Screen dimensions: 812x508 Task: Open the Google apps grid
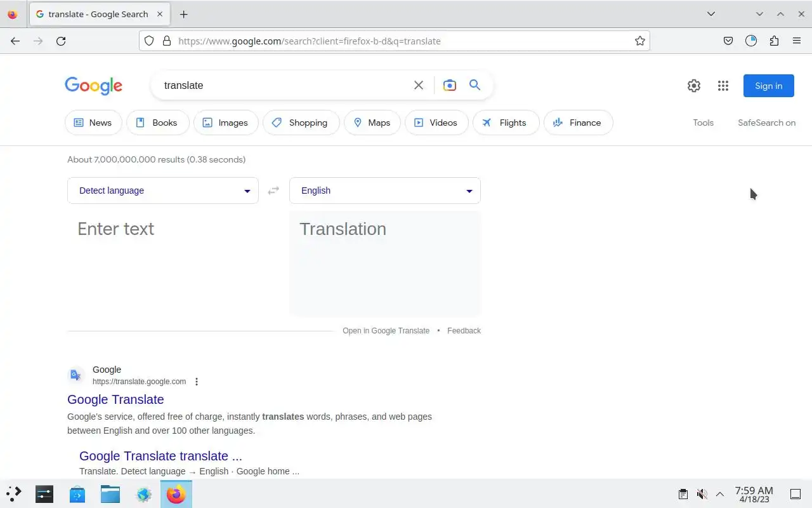click(723, 86)
